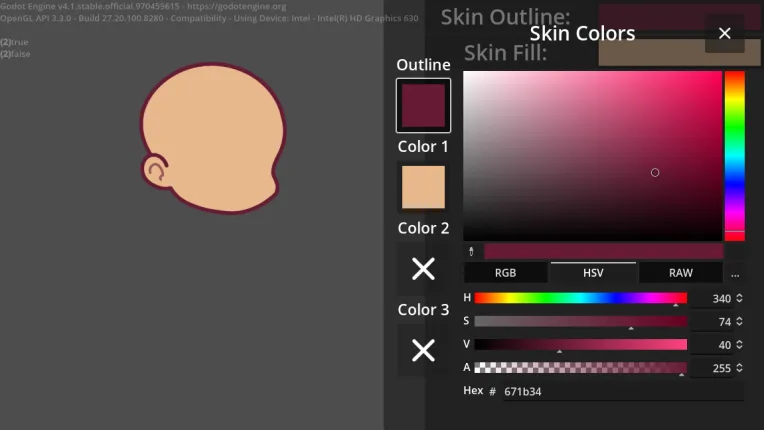Click the current color preview bar

tap(603, 252)
